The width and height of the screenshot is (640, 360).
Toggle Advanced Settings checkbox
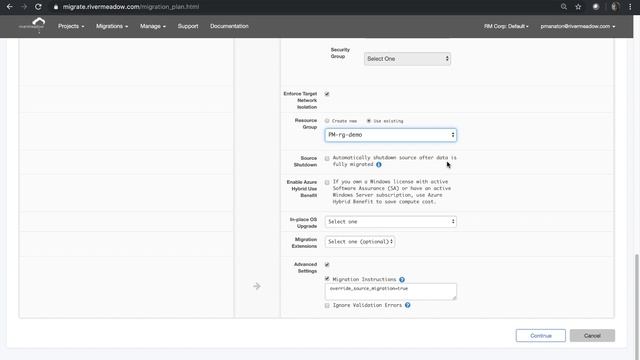(x=327, y=264)
